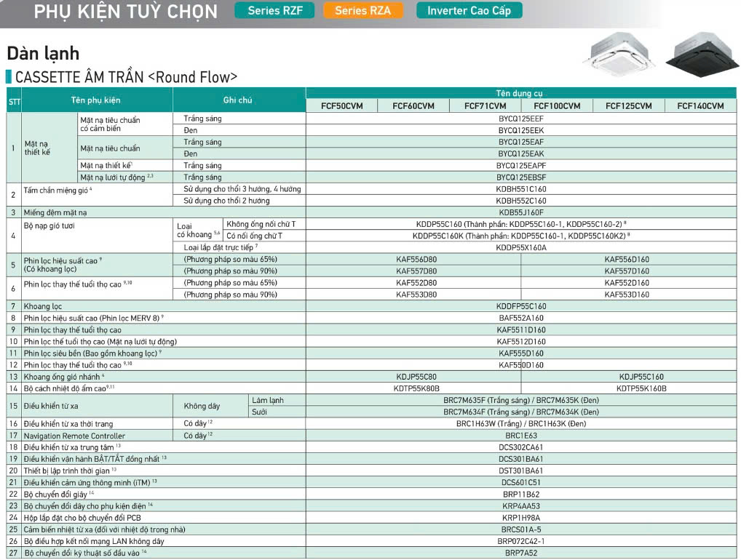This screenshot has height=560, width=741.
Task: Select the FCF50CVM column header
Action: (342, 105)
